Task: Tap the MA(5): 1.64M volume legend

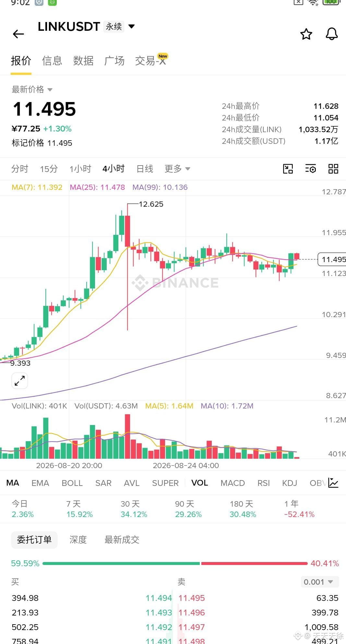Action: click(x=169, y=406)
